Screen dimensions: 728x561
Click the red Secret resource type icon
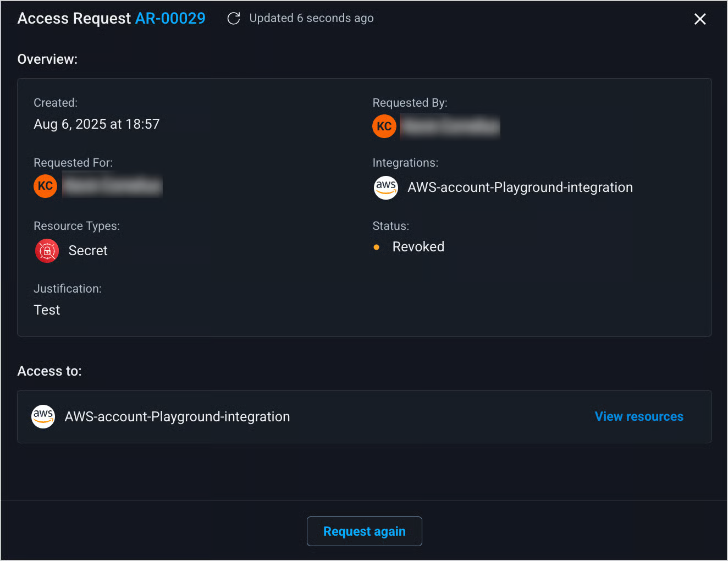click(x=47, y=251)
